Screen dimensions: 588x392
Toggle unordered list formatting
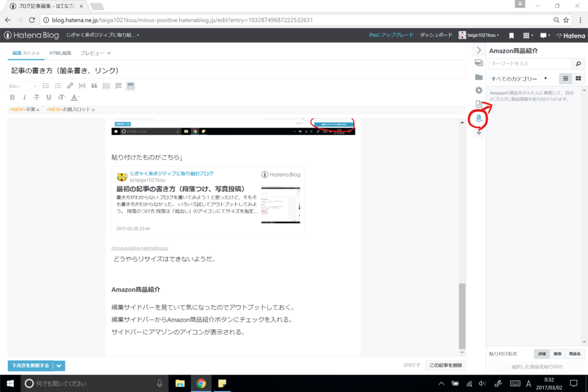click(45, 86)
